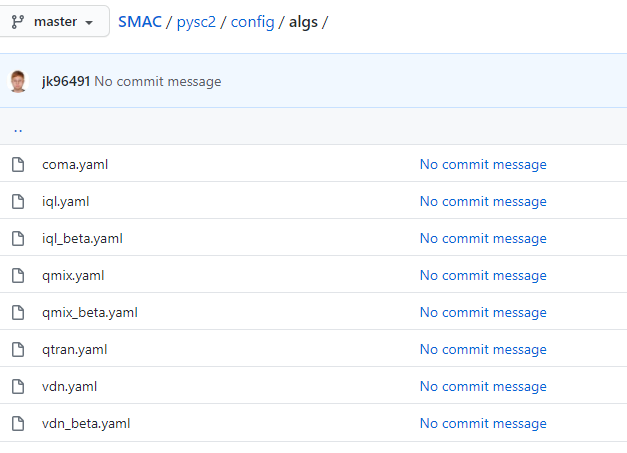Click the file icon beside vdn.yaml
The height and width of the screenshot is (453, 627).
click(17, 386)
